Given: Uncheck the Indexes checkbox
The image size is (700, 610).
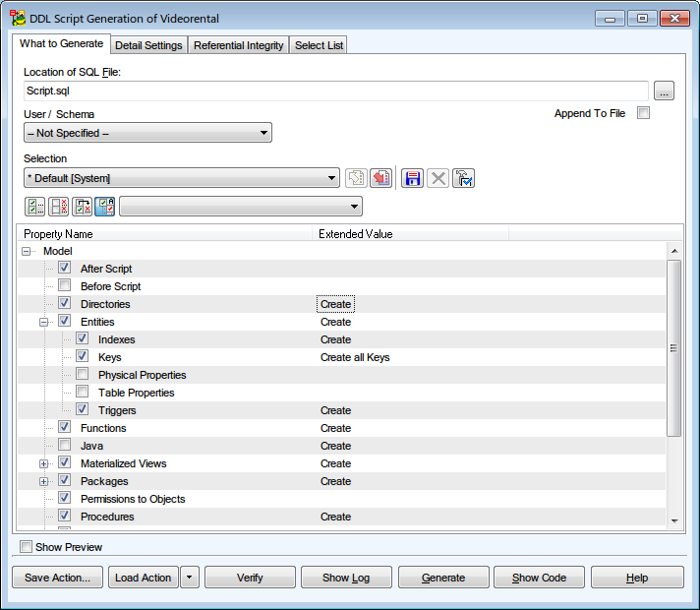Looking at the screenshot, I should tap(83, 338).
